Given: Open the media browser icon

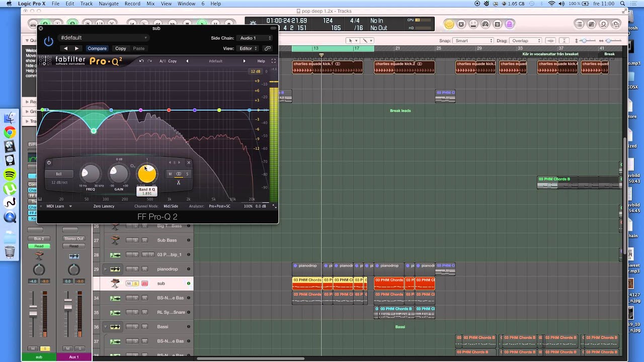Looking at the screenshot, I should click(x=615, y=24).
